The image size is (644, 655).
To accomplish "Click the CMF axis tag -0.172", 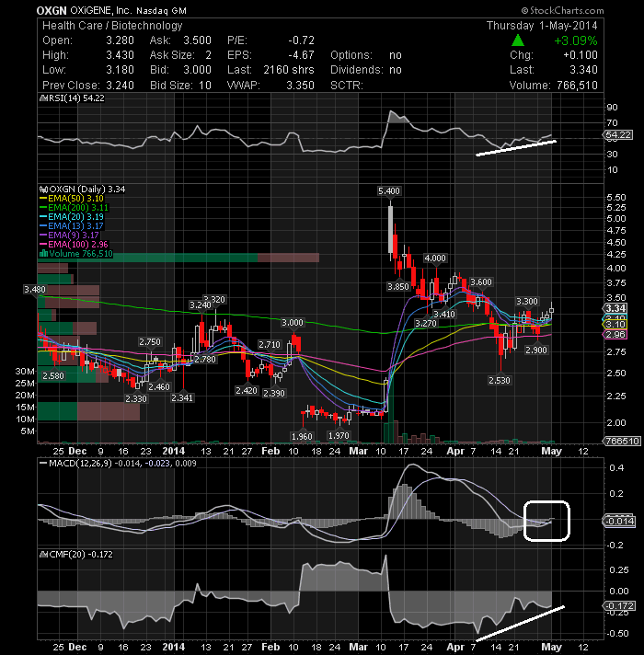I will pyautogui.click(x=619, y=605).
